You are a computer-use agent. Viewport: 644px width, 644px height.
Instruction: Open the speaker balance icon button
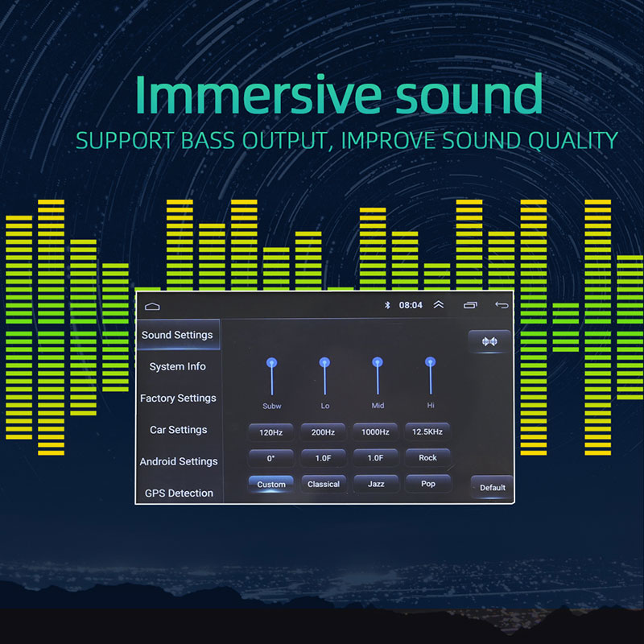tap(489, 341)
